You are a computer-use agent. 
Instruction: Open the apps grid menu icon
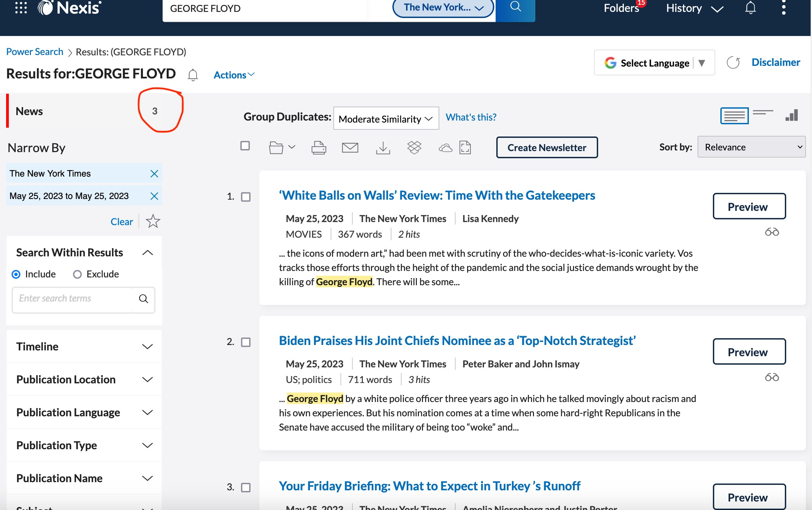pyautogui.click(x=21, y=7)
